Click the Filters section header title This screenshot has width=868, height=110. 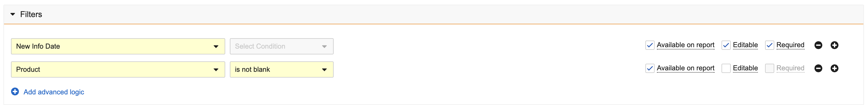point(31,14)
